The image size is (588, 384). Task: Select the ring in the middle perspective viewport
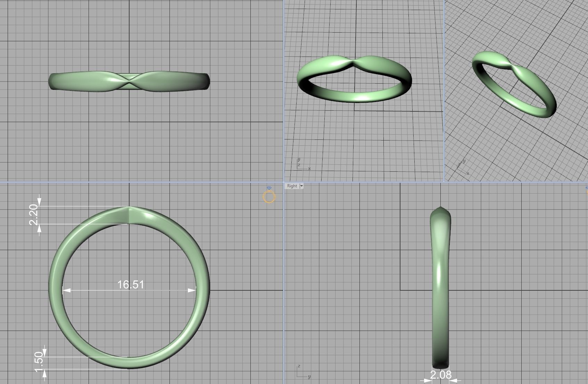click(354, 79)
